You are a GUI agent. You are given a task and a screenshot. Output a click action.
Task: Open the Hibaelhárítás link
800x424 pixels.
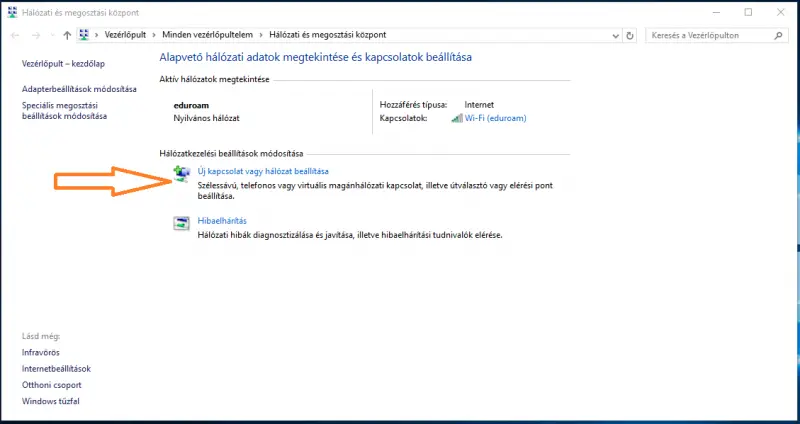pyautogui.click(x=223, y=220)
